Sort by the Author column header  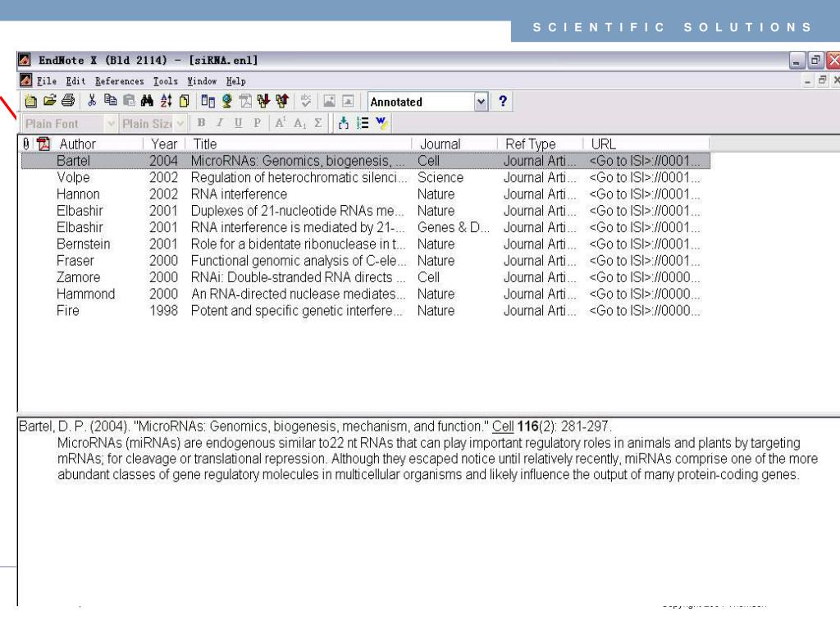pyautogui.click(x=98, y=144)
